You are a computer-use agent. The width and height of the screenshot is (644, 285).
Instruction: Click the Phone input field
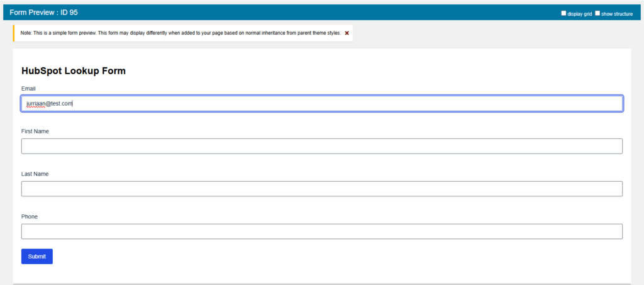pyautogui.click(x=322, y=231)
